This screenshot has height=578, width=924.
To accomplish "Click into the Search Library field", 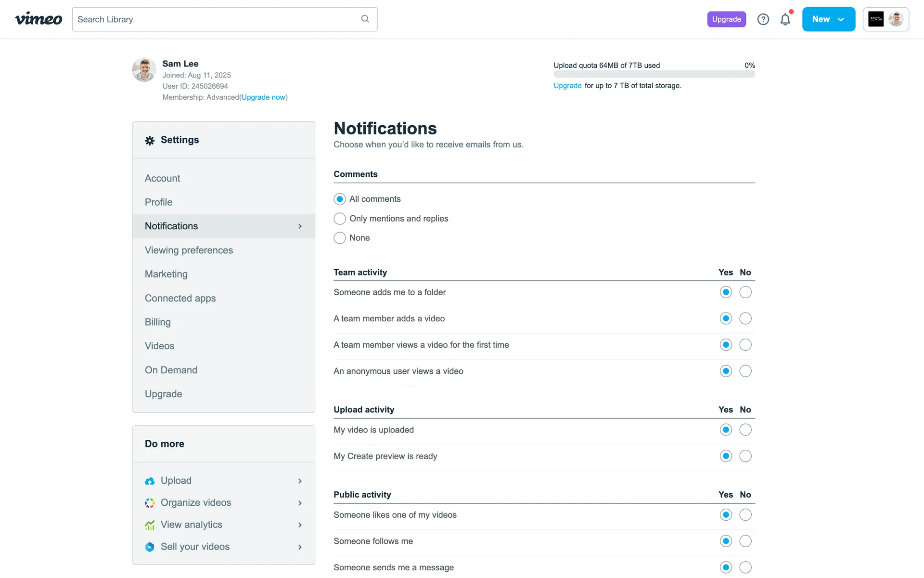I will [217, 19].
